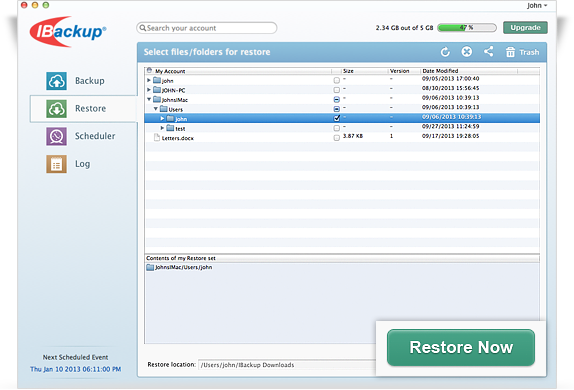The width and height of the screenshot is (574, 390).
Task: Click the JohnsiMac folder icon
Action: 157,99
